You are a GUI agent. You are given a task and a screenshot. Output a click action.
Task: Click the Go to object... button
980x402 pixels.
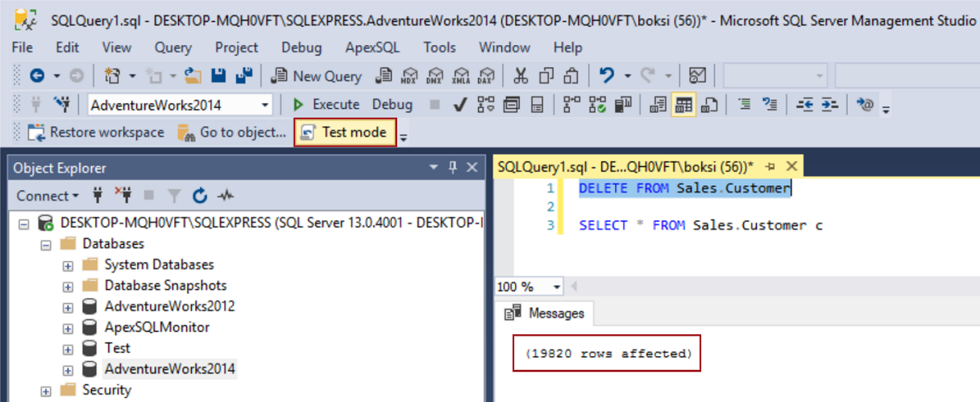coord(231,132)
